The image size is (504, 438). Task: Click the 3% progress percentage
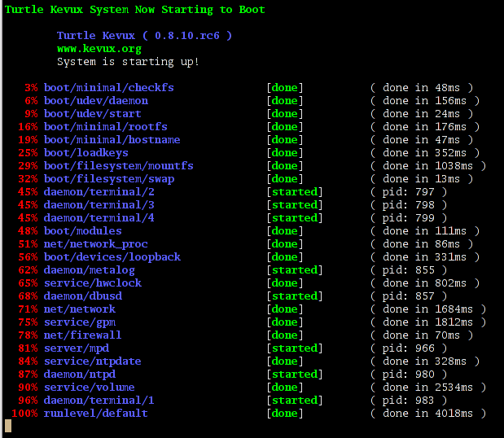click(x=31, y=88)
